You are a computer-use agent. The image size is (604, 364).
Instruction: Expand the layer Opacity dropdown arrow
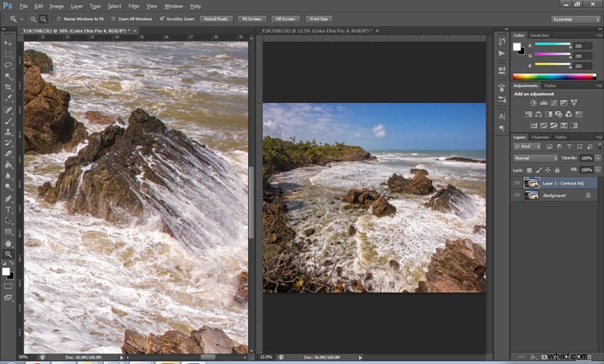[x=598, y=159]
